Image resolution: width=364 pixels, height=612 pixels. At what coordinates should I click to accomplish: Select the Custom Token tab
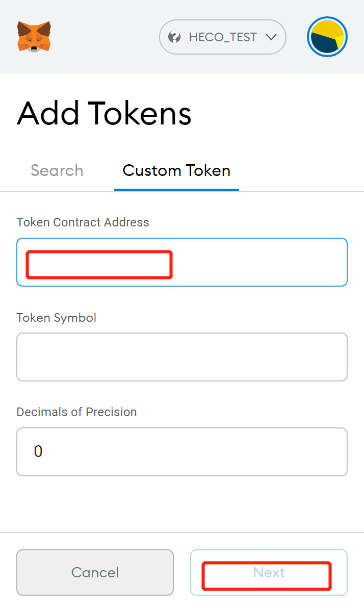pyautogui.click(x=176, y=170)
